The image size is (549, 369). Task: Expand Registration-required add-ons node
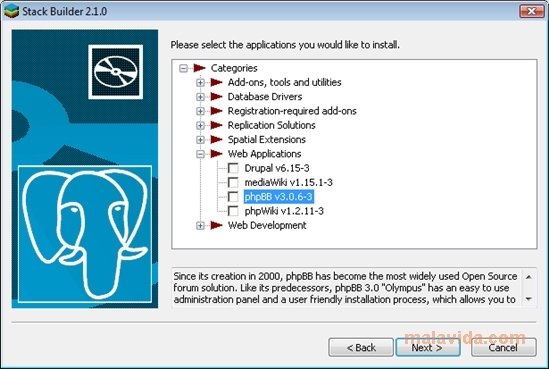click(200, 111)
